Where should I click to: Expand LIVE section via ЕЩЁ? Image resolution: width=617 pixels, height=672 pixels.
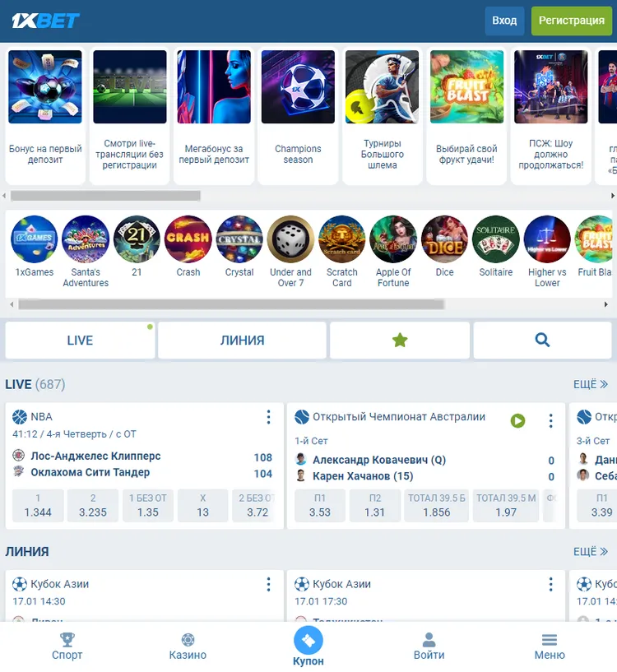click(591, 384)
